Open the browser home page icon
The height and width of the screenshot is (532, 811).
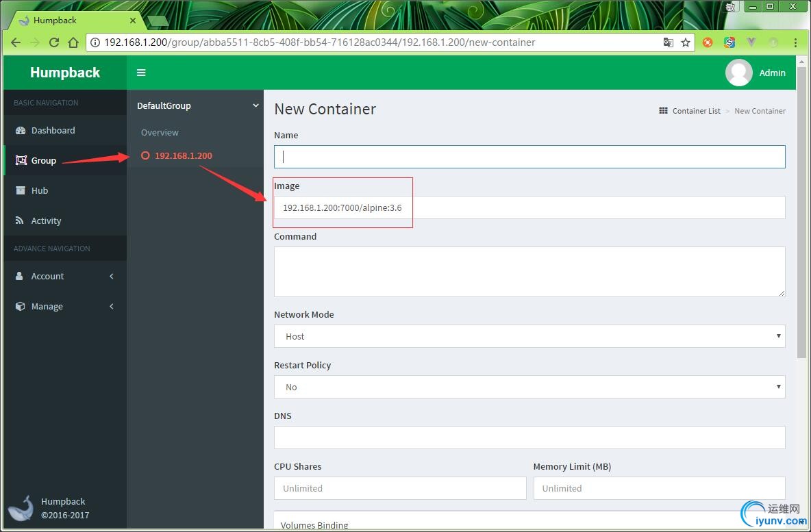click(73, 42)
